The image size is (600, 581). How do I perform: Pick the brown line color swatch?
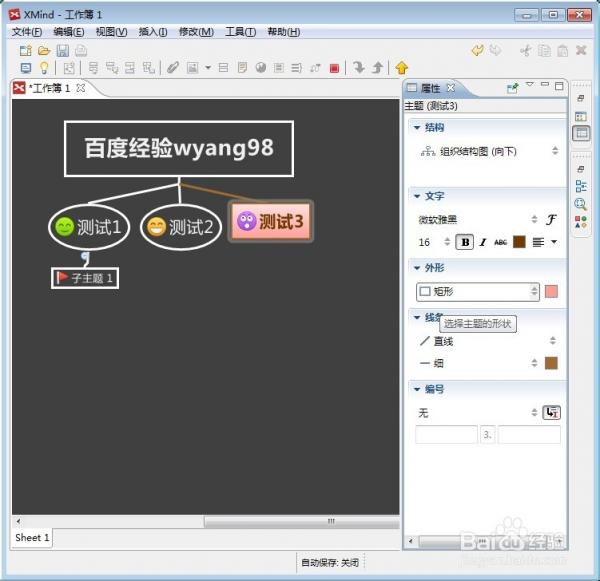551,363
